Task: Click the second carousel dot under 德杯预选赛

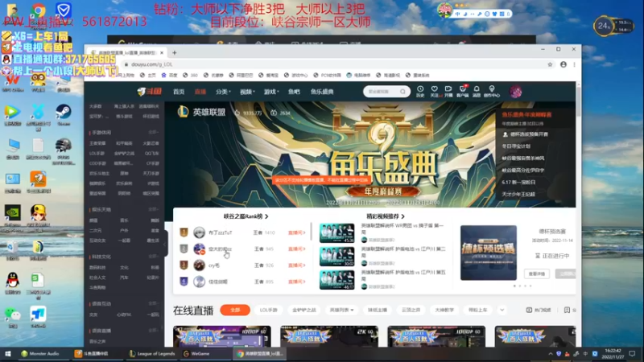Action: (x=520, y=286)
